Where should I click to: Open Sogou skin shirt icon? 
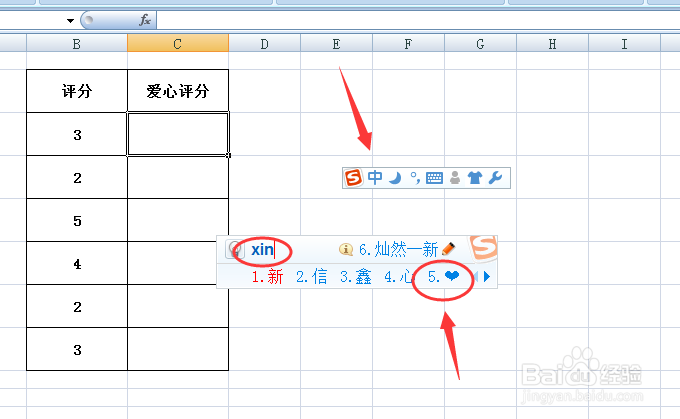[x=475, y=177]
